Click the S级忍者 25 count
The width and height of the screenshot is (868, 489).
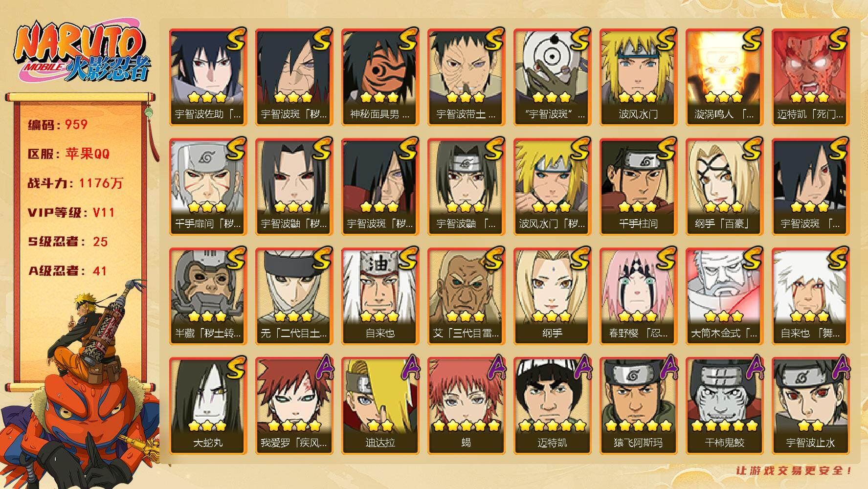click(x=68, y=242)
